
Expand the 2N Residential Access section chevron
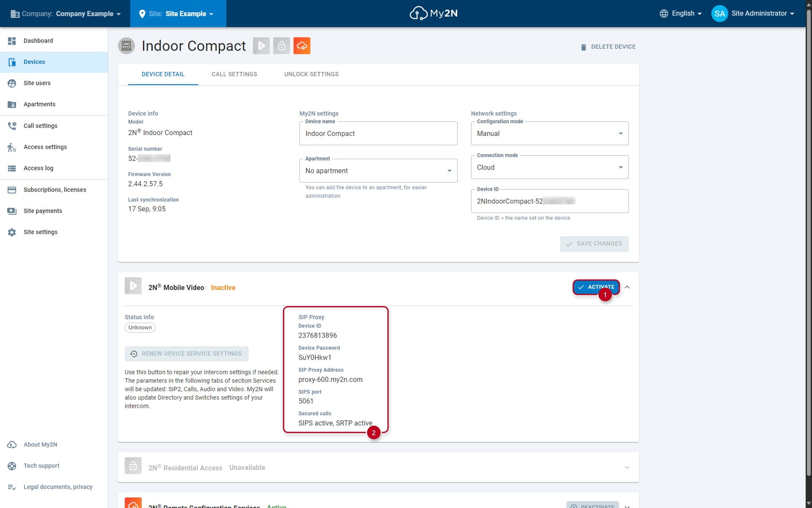(x=627, y=467)
